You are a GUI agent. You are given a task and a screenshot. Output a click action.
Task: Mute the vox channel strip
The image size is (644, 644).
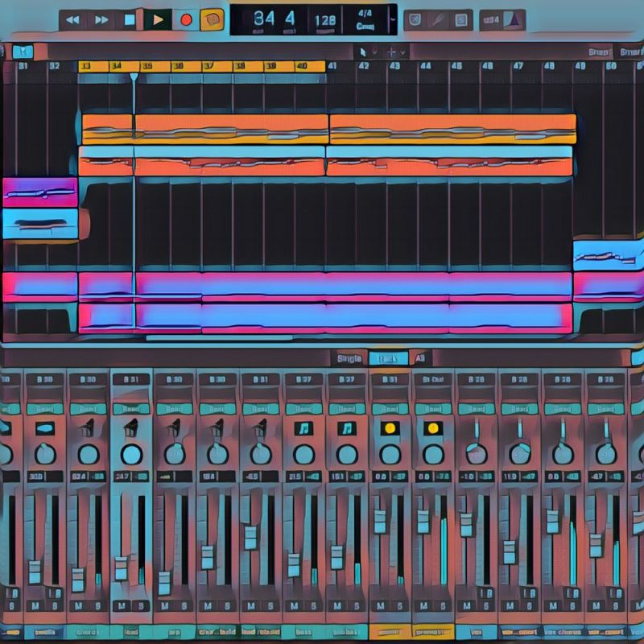[467, 606]
